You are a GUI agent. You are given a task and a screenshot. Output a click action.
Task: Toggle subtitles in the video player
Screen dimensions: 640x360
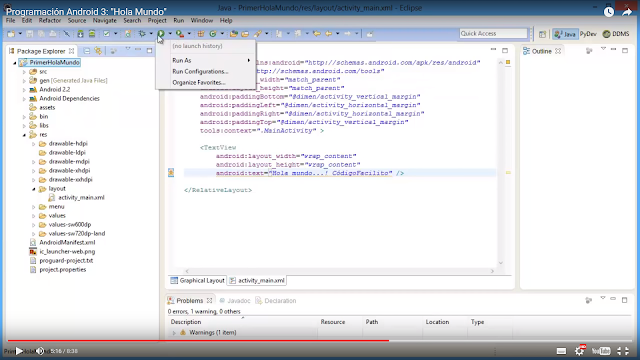pyautogui.click(x=562, y=351)
